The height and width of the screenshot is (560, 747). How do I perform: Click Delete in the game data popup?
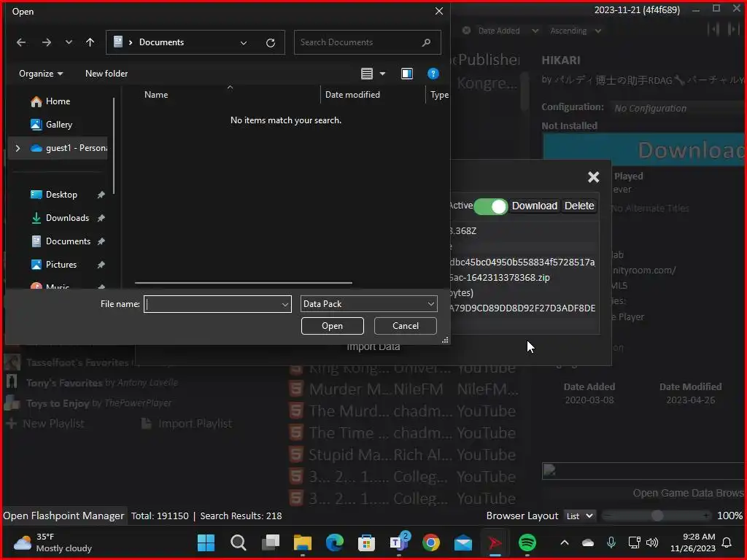click(x=578, y=206)
